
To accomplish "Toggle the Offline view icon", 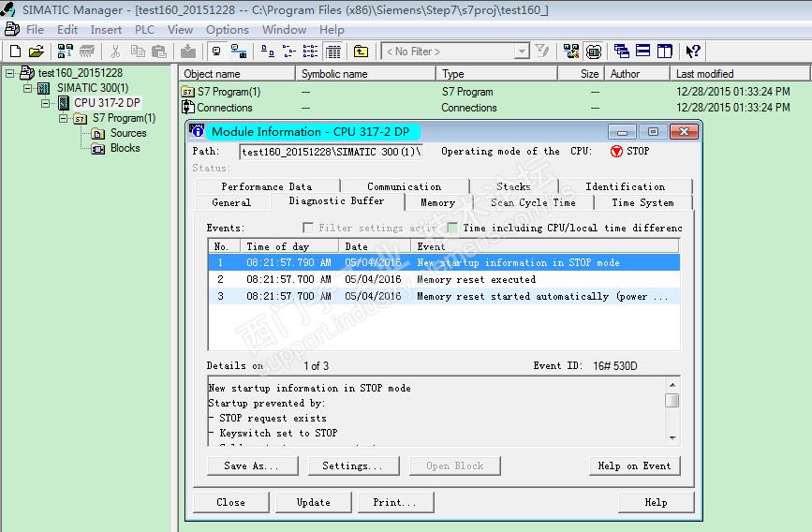I will coord(238,52).
